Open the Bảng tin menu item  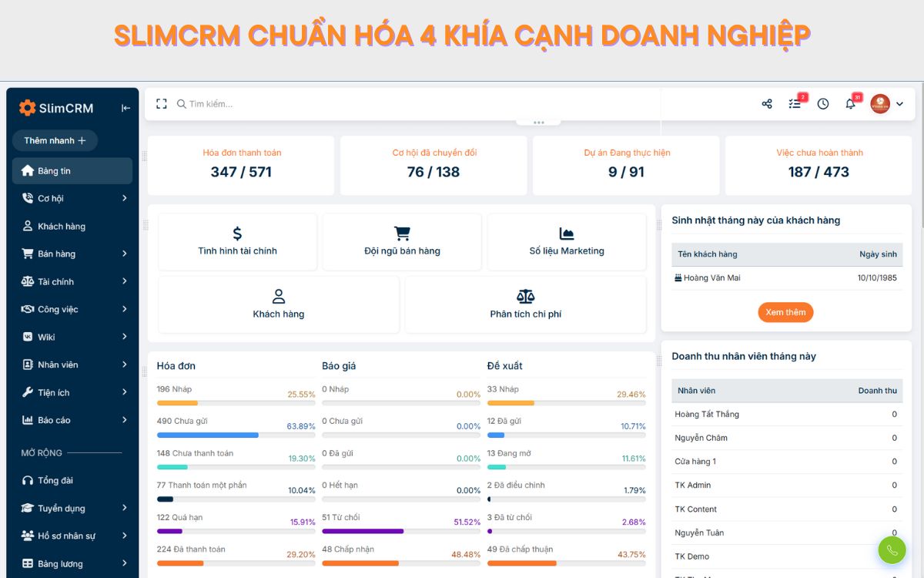[49, 170]
